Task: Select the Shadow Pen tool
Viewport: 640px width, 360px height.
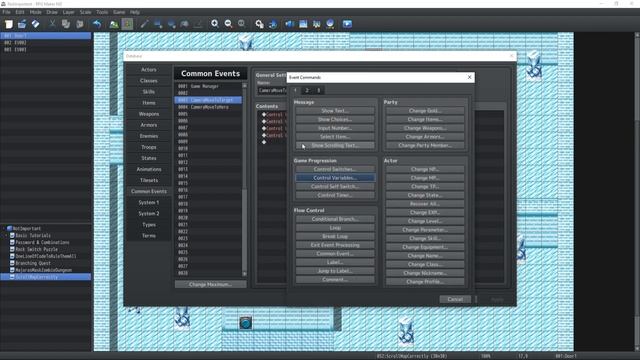Action: (x=198, y=24)
